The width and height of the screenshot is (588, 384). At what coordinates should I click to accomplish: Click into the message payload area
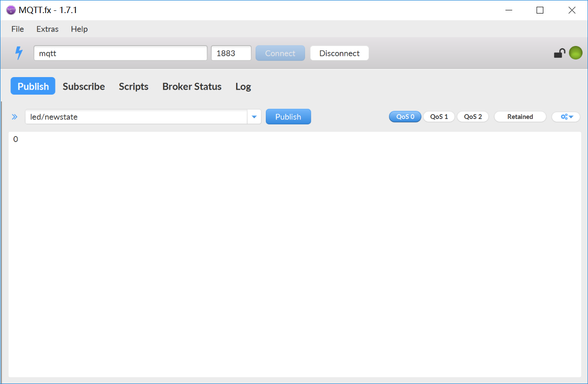(x=295, y=254)
